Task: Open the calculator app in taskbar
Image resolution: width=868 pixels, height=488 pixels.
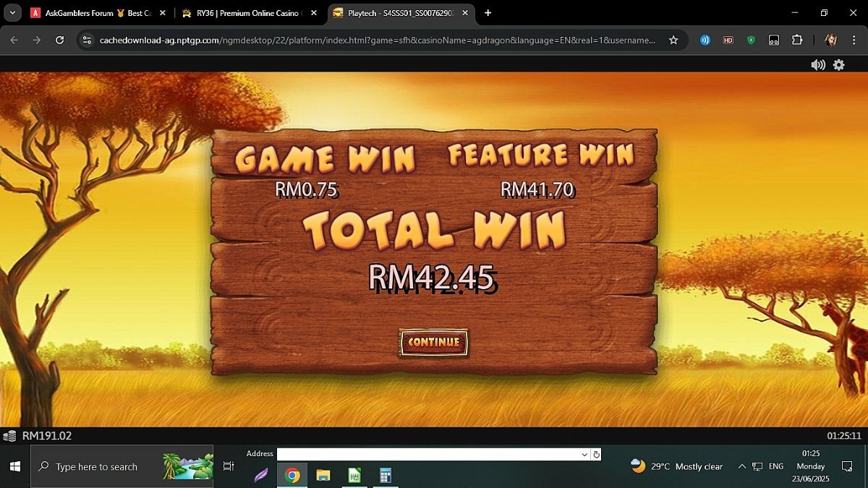Action: (386, 475)
